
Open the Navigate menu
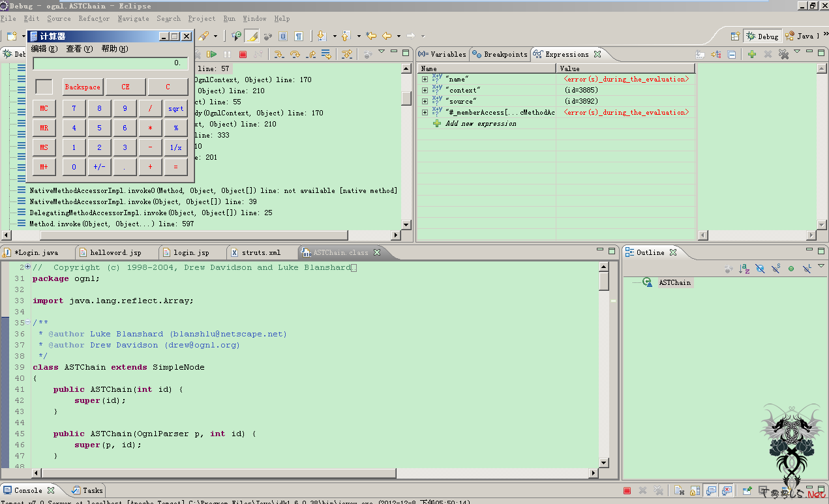click(133, 19)
